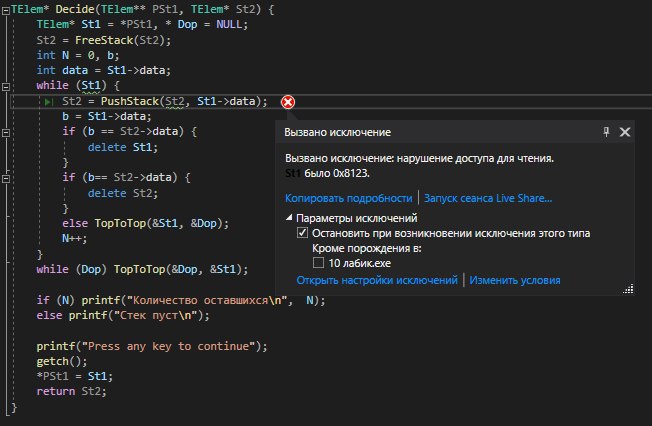Toggle 'Остановить при возникновении исключения этого типа'
The width and height of the screenshot is (652, 426).
(x=302, y=233)
